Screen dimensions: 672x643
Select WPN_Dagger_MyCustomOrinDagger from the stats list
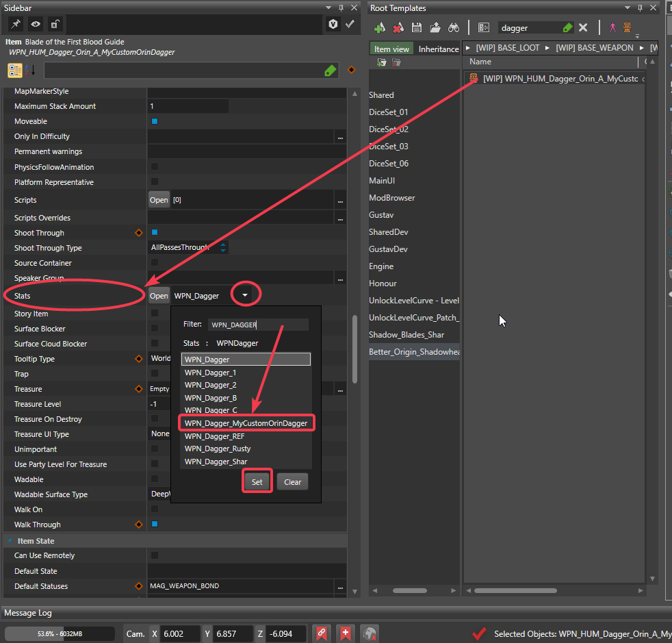(246, 423)
